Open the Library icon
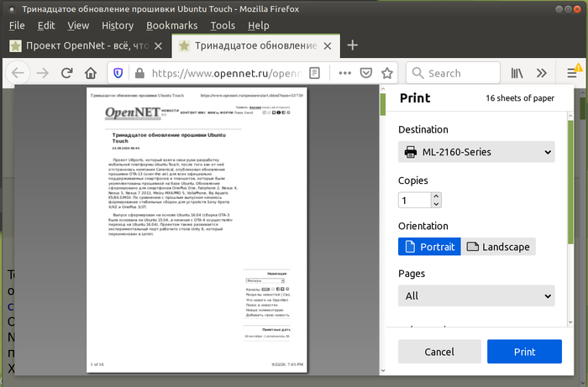588x387 pixels. coord(517,73)
